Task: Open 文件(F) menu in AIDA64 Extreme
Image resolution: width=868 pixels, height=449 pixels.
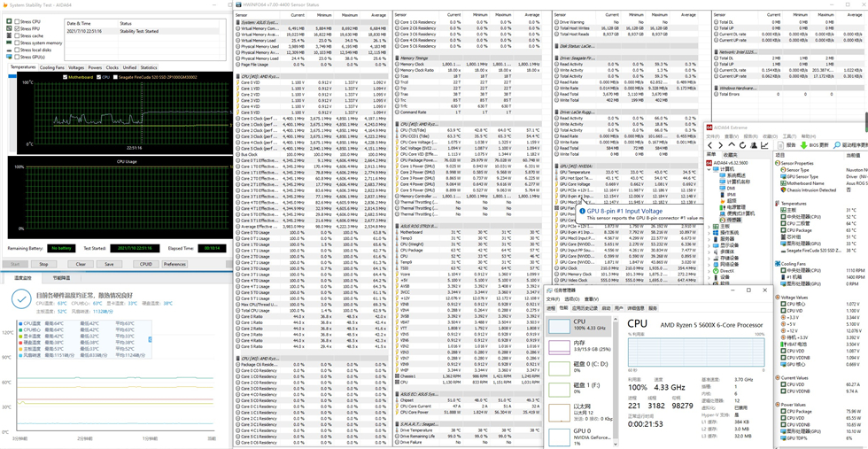Action: click(x=712, y=136)
